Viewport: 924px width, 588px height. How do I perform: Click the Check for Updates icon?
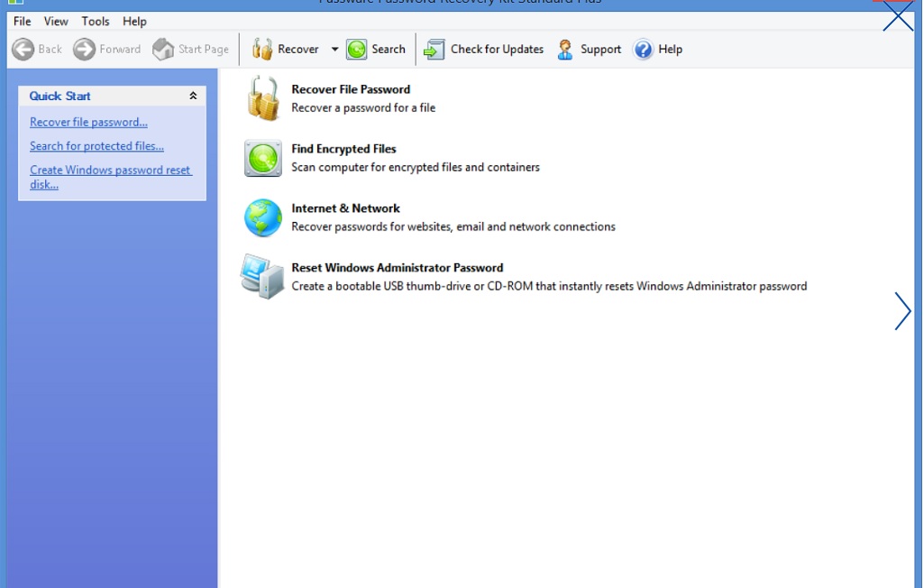point(435,50)
